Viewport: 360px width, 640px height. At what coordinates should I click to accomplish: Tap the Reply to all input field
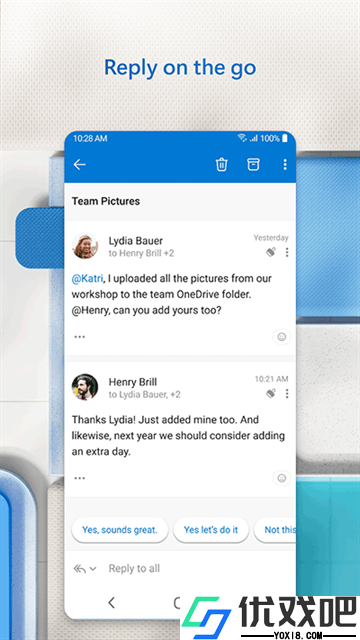(x=134, y=569)
